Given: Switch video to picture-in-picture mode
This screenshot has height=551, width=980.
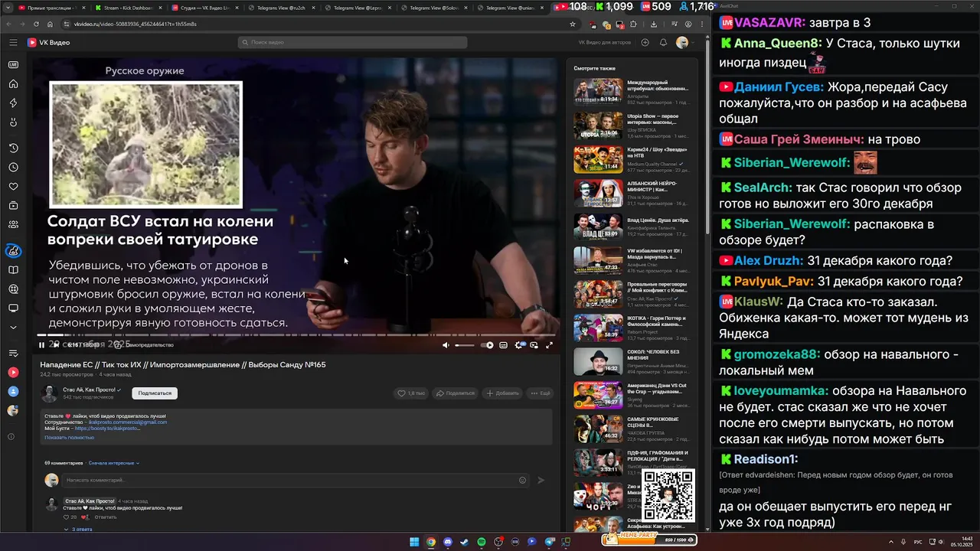Looking at the screenshot, I should click(x=534, y=345).
